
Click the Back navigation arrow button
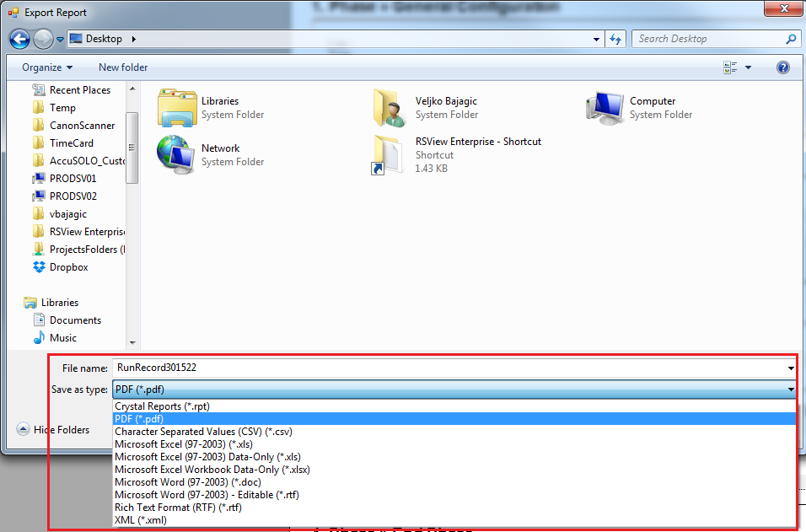(20, 39)
